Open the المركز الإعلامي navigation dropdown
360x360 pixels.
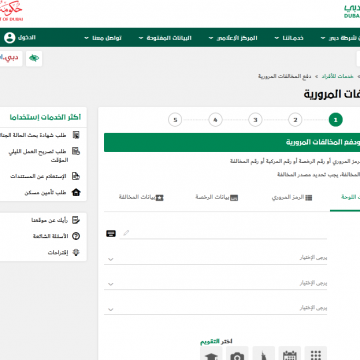pyautogui.click(x=233, y=38)
